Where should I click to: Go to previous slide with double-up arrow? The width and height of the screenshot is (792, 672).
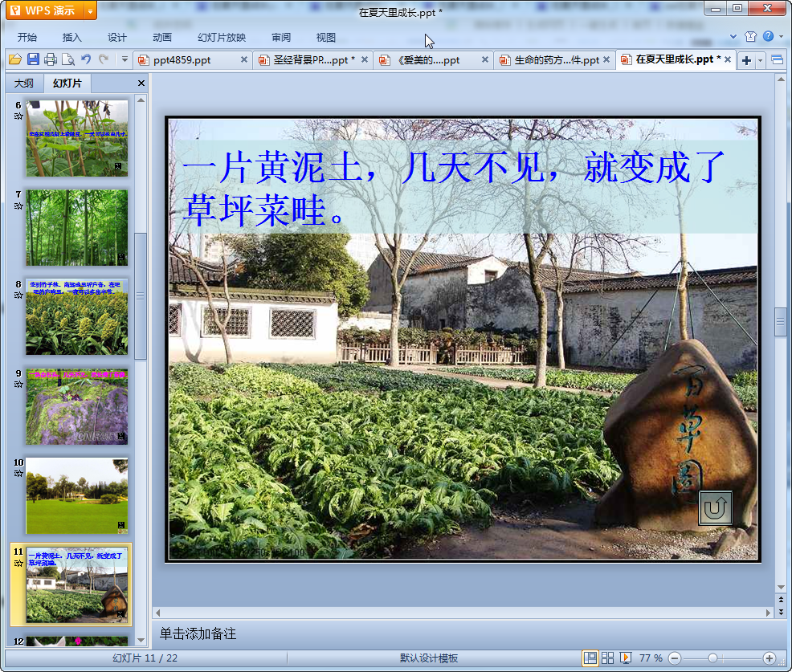pyautogui.click(x=781, y=599)
